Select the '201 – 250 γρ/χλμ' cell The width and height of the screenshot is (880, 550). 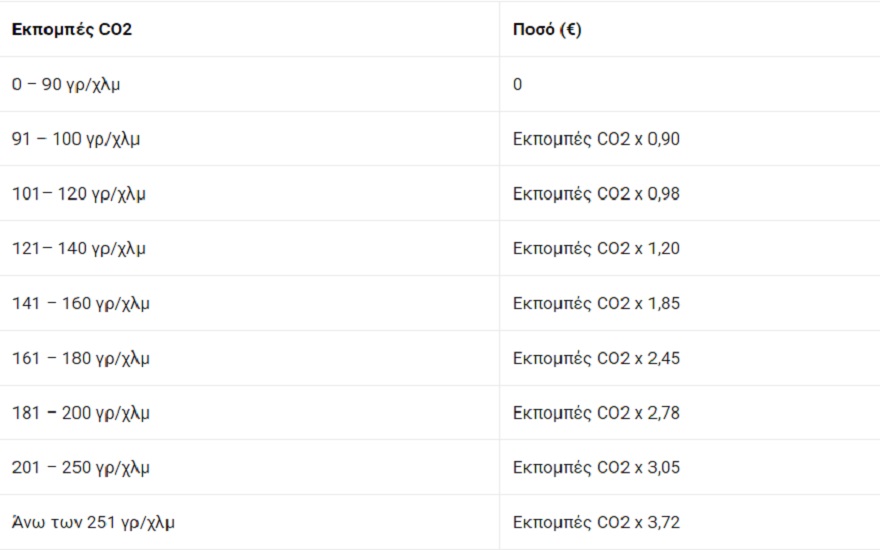[x=81, y=468]
